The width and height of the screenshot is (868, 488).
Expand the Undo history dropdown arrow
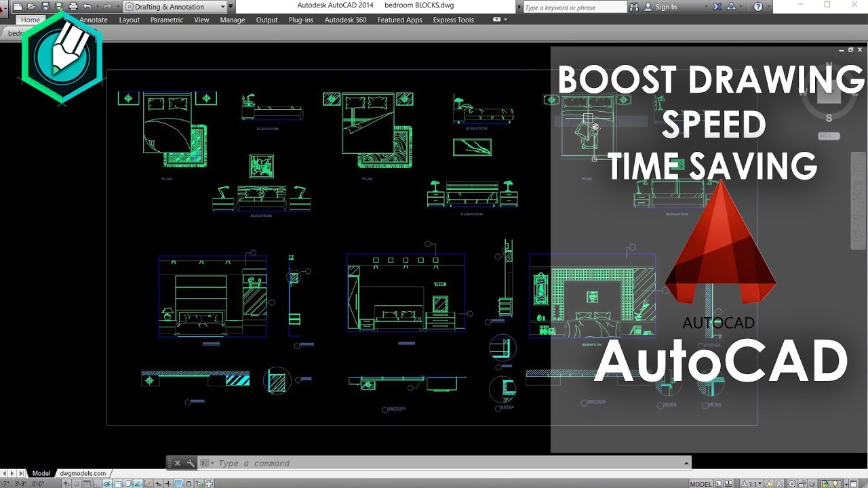coord(96,6)
